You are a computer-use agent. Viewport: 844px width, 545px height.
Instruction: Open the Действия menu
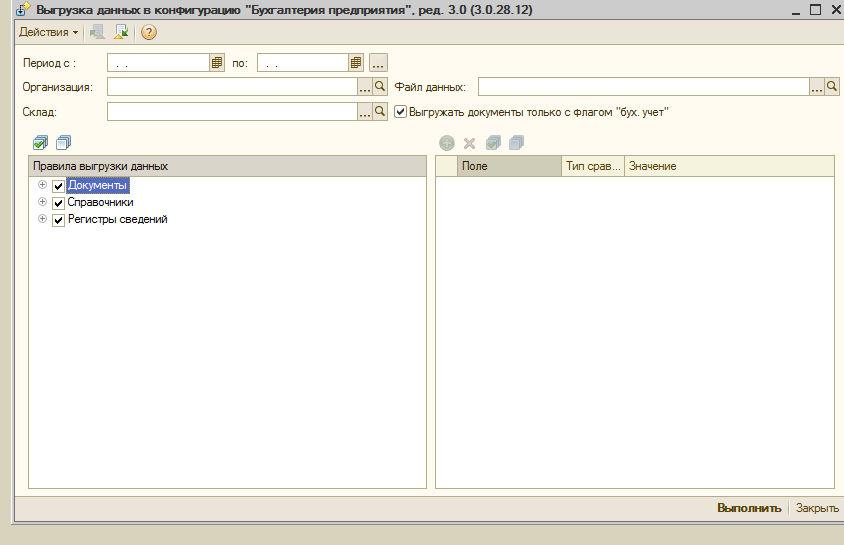click(x=48, y=32)
